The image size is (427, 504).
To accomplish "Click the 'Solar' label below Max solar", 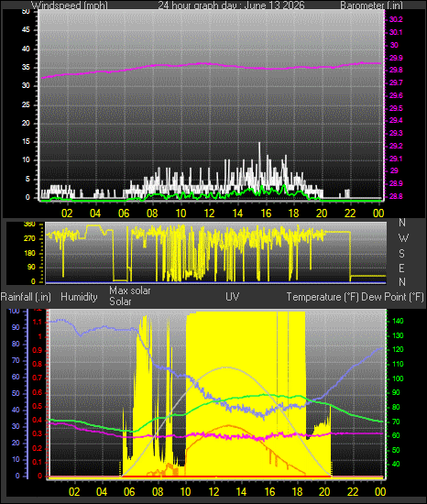I will point(120,301).
